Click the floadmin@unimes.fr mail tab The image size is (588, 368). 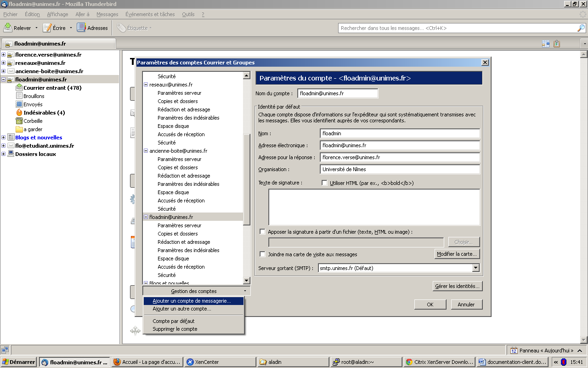[58, 44]
